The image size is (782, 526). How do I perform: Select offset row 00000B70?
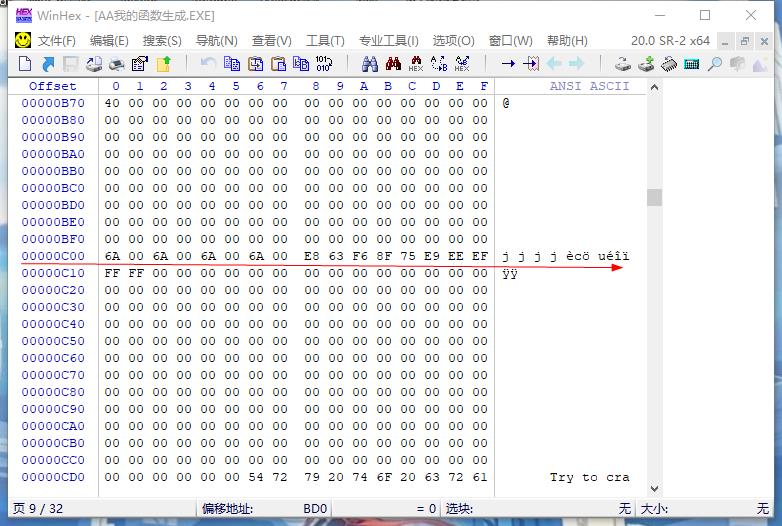(x=53, y=103)
